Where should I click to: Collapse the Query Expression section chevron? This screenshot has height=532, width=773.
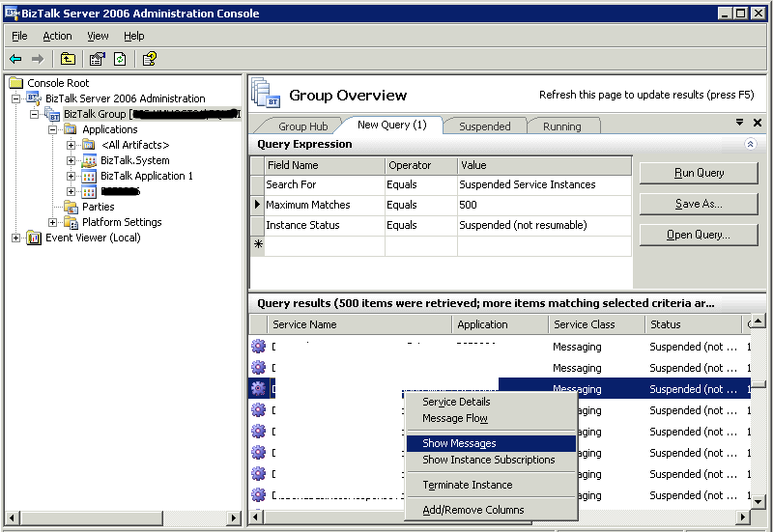(x=750, y=144)
